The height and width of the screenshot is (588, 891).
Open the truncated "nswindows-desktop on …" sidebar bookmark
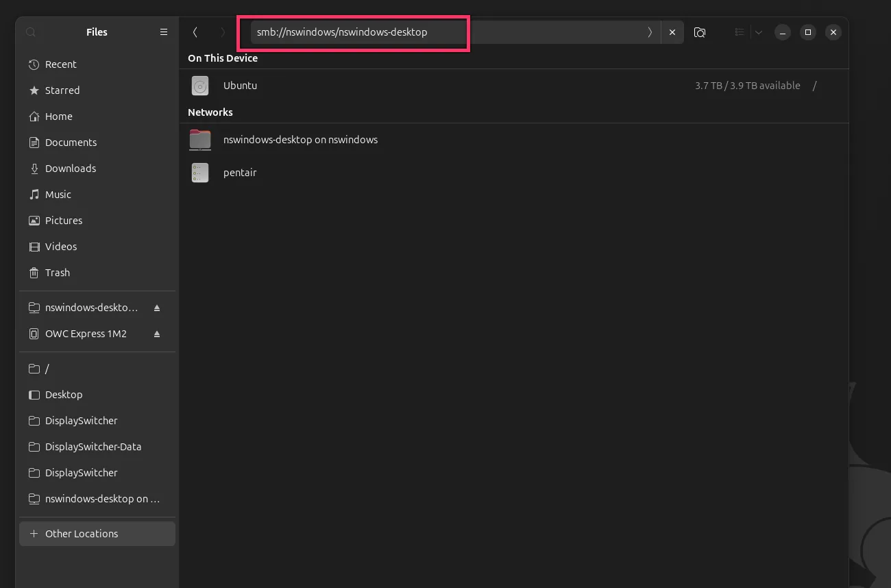pos(97,499)
